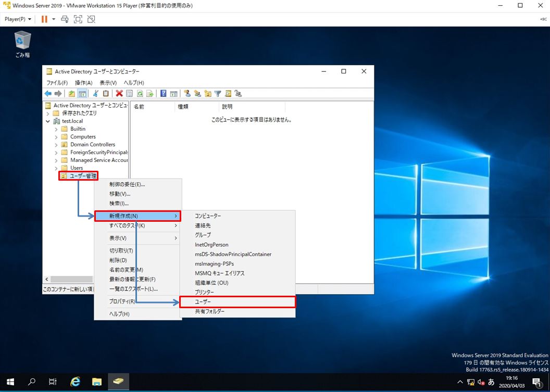Screen dimensions: 550x392
Task: Click the Create new user toolbar icon
Action: point(187,93)
